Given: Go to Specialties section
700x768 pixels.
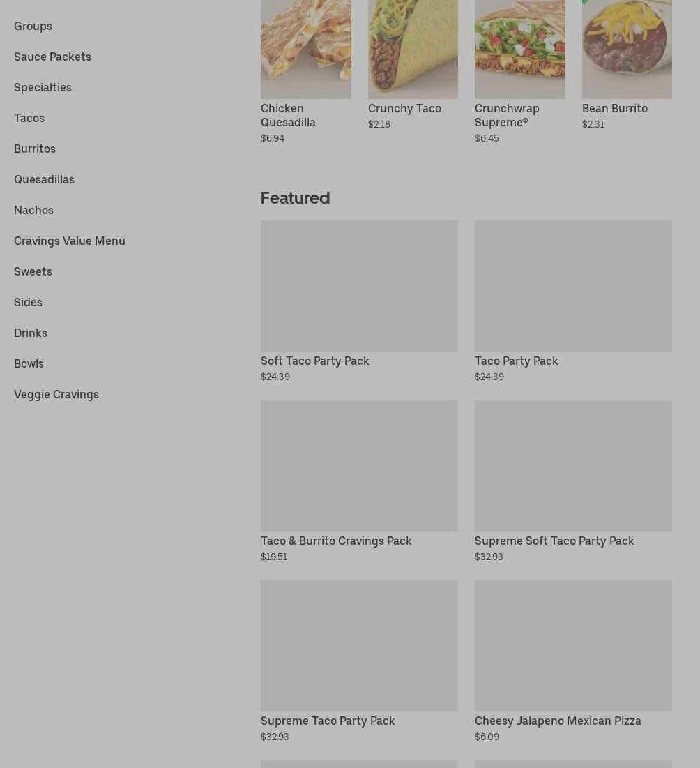Looking at the screenshot, I should (43, 88).
